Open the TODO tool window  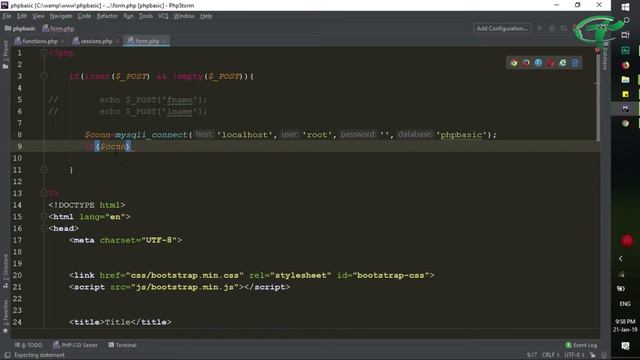click(x=28, y=345)
